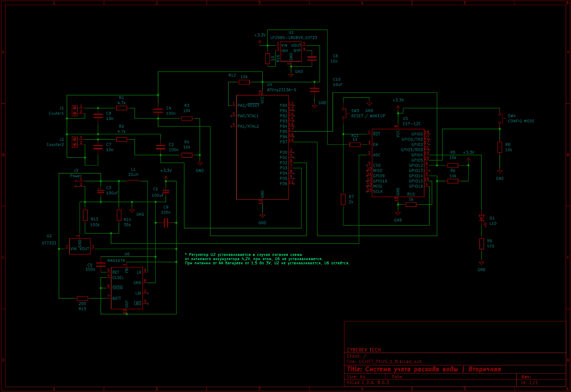Click the 'GPIO3/RXD' pin label

click(x=412, y=150)
